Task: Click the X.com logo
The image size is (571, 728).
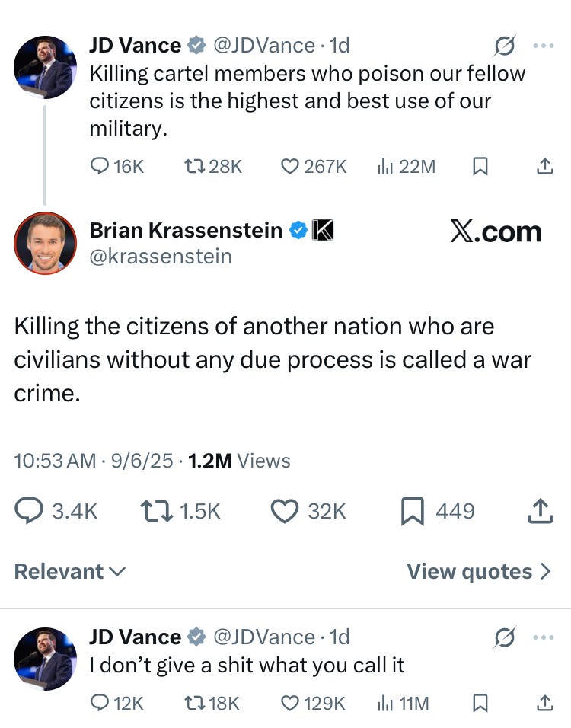Action: pos(496,231)
